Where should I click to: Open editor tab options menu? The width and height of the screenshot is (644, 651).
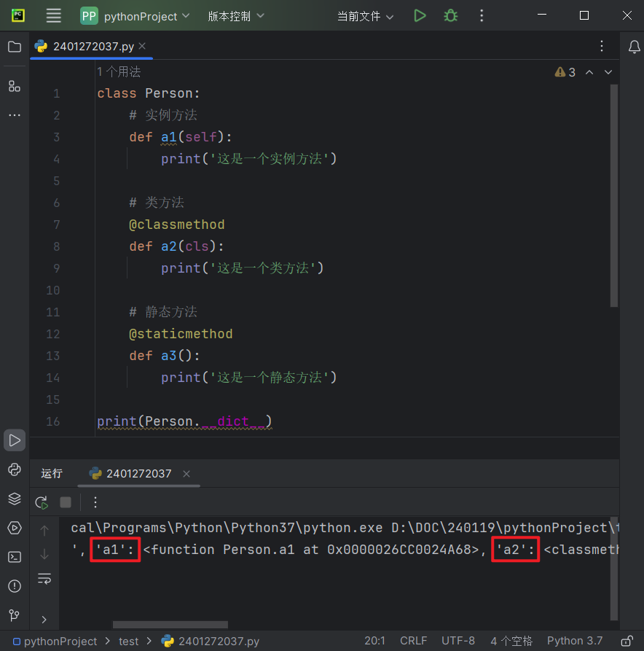tap(602, 46)
